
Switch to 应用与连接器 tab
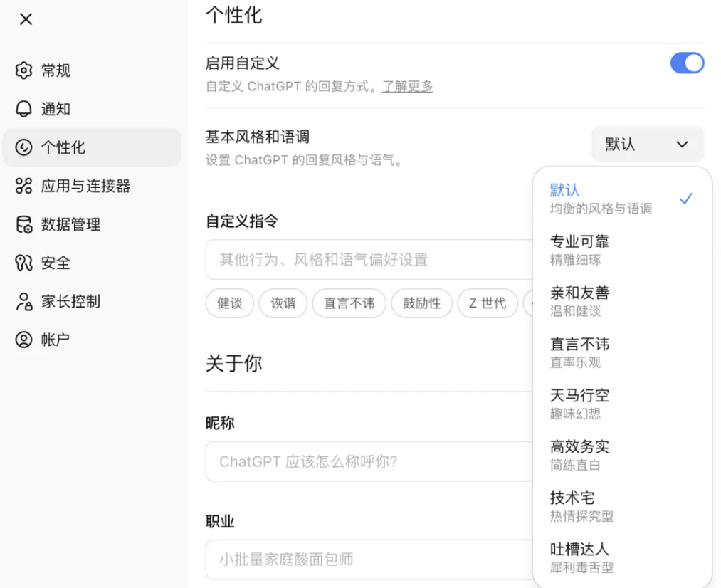[92, 186]
